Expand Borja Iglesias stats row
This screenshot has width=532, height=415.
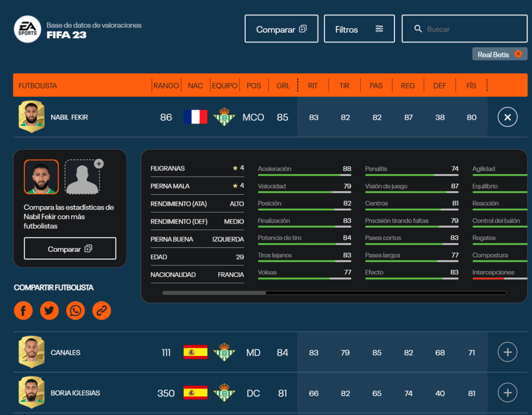point(507,393)
